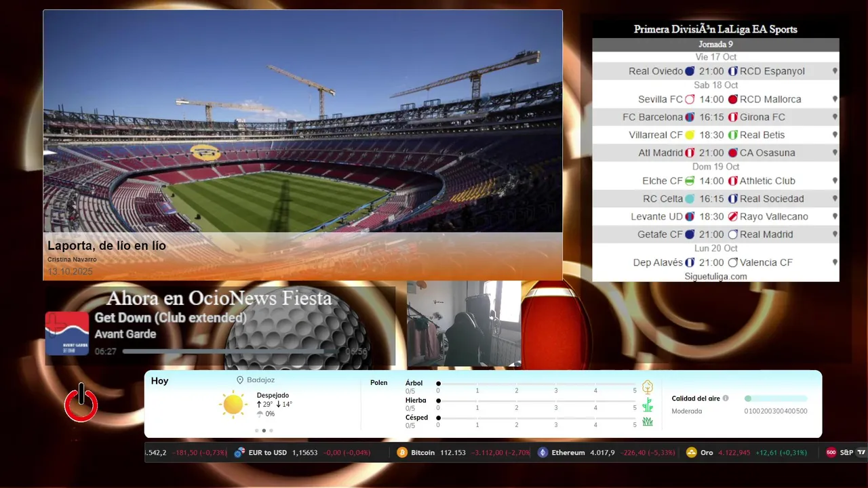Click the Get Down (Club extended) song title

tap(171, 318)
